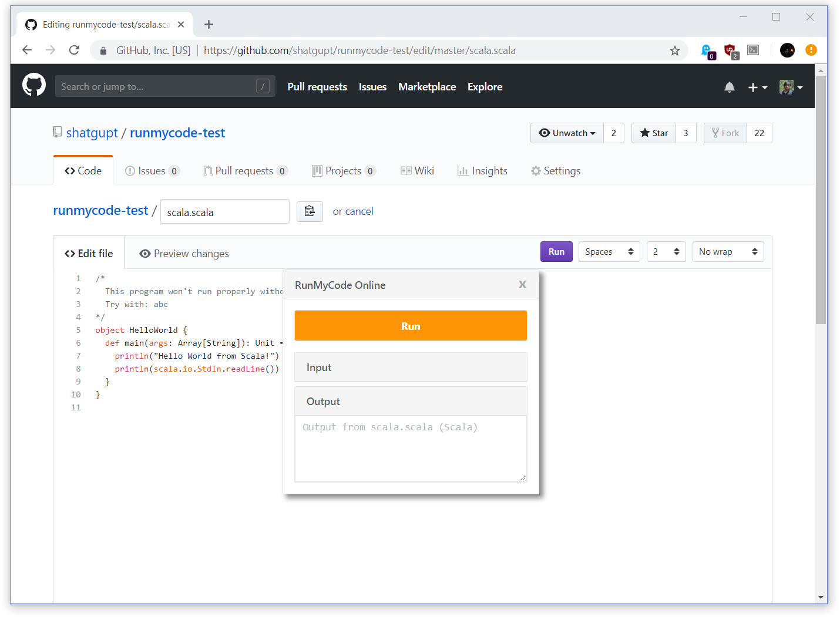
Task: Click Pull requests in top navigation
Action: pyautogui.click(x=317, y=86)
